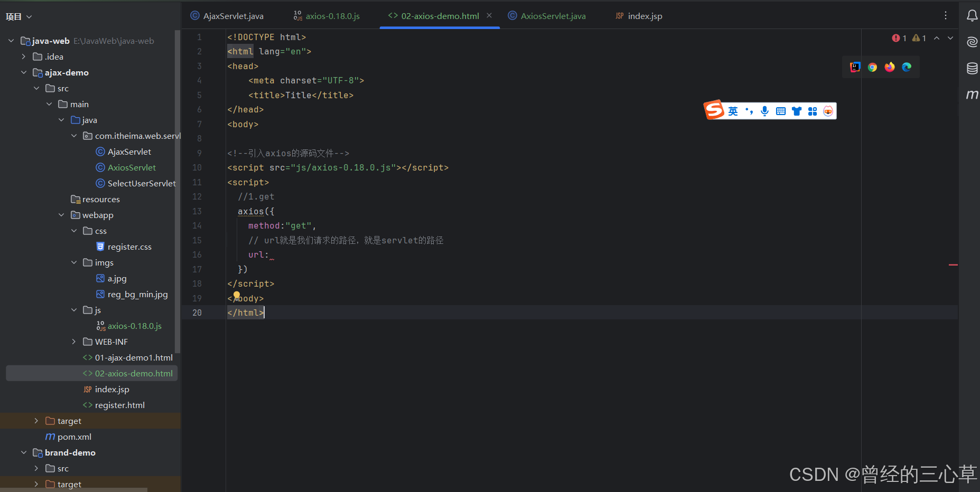Click the error count indicator
This screenshot has height=492, width=980.
[899, 38]
